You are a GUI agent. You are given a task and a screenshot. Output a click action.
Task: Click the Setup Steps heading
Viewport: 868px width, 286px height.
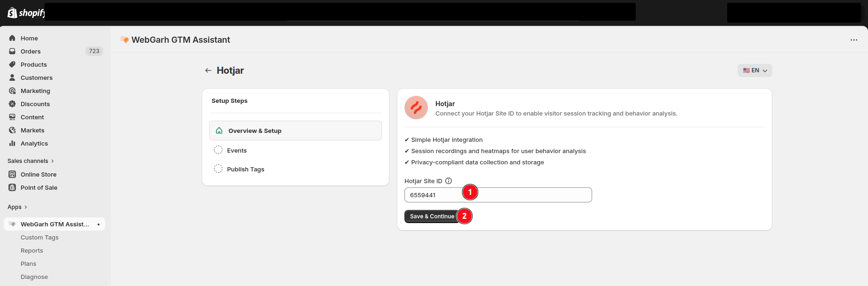click(229, 101)
